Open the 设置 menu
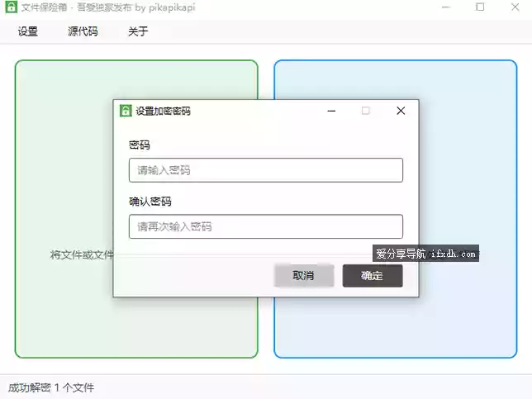Image resolution: width=532 pixels, height=399 pixels. (x=27, y=31)
